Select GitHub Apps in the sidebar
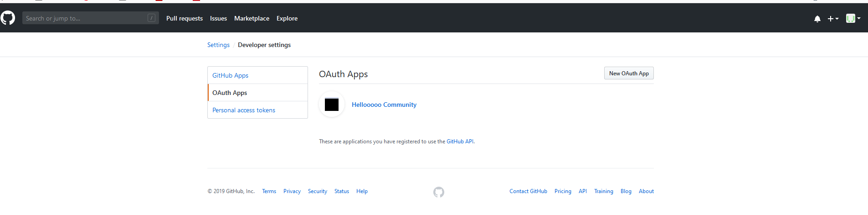 (257, 75)
